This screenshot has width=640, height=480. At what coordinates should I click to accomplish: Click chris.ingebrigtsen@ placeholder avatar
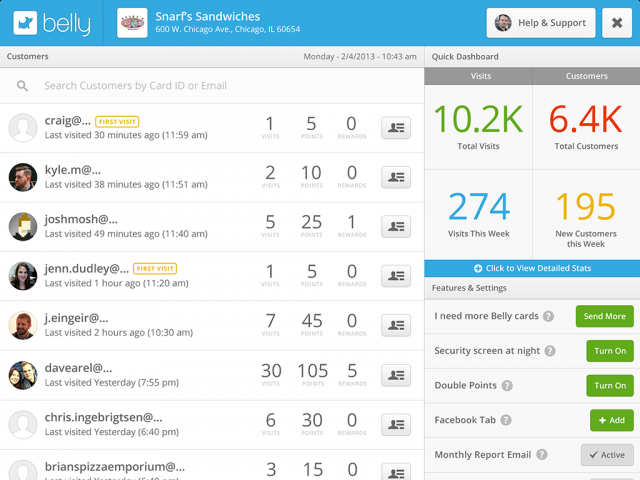[x=23, y=424]
